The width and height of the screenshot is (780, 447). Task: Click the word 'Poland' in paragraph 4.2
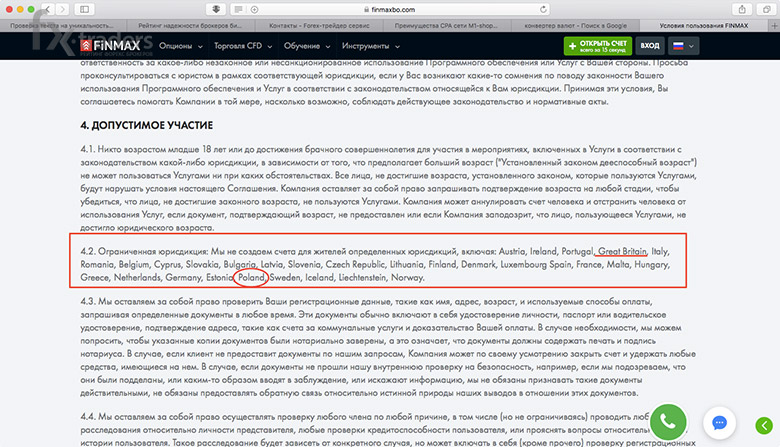(x=251, y=277)
